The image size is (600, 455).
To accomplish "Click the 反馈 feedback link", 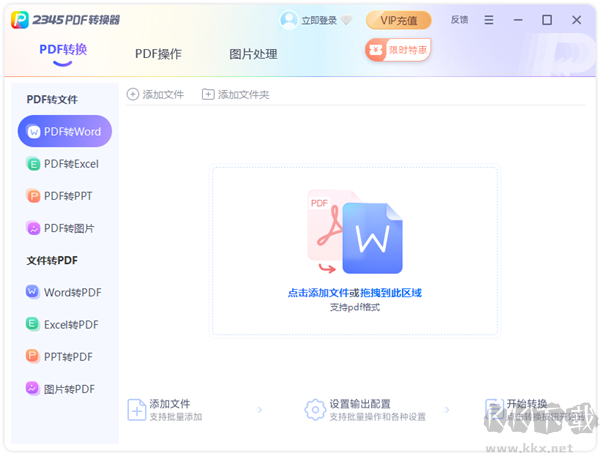I will pyautogui.click(x=459, y=20).
